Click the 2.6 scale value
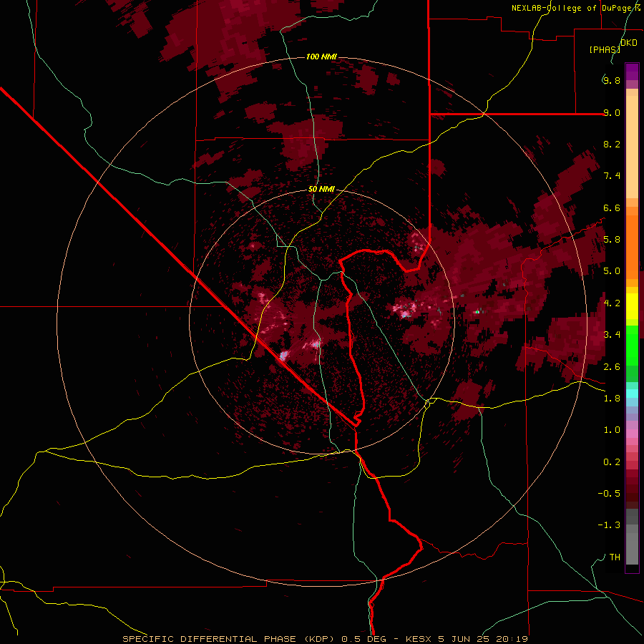The image size is (644, 644). tap(611, 367)
